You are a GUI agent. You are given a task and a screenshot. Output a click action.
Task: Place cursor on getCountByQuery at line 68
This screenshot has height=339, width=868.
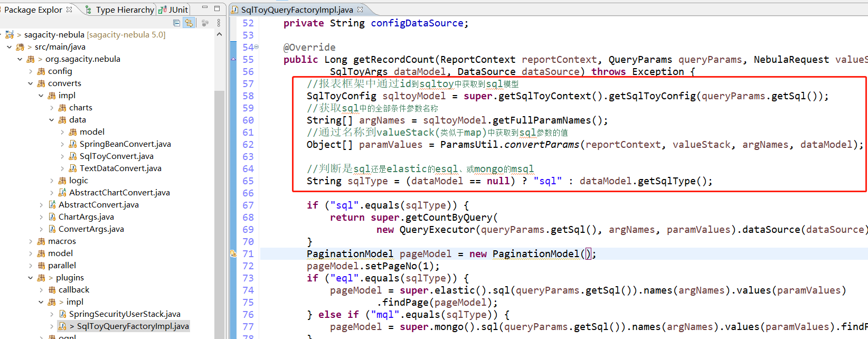coord(448,218)
